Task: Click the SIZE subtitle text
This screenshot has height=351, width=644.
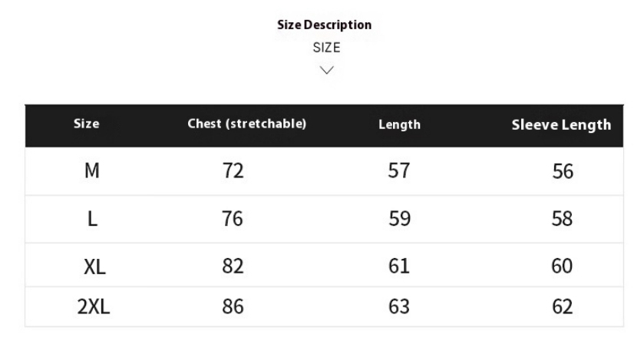Action: [x=326, y=48]
